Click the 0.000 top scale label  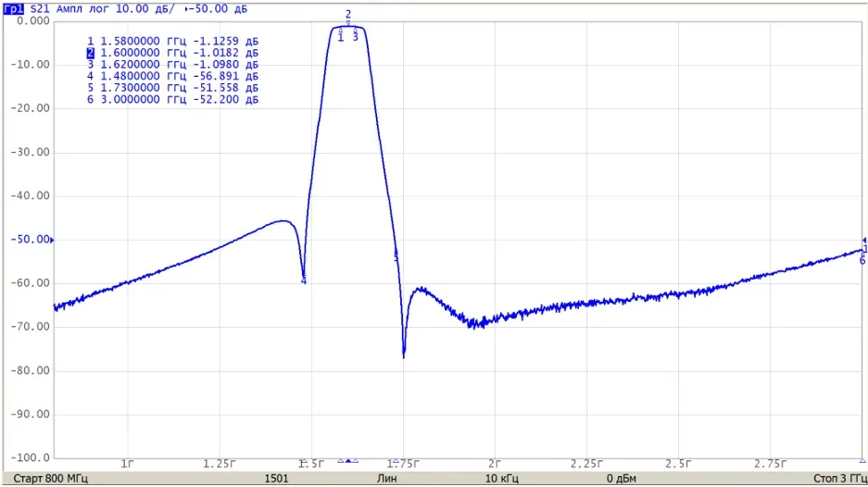pos(32,21)
